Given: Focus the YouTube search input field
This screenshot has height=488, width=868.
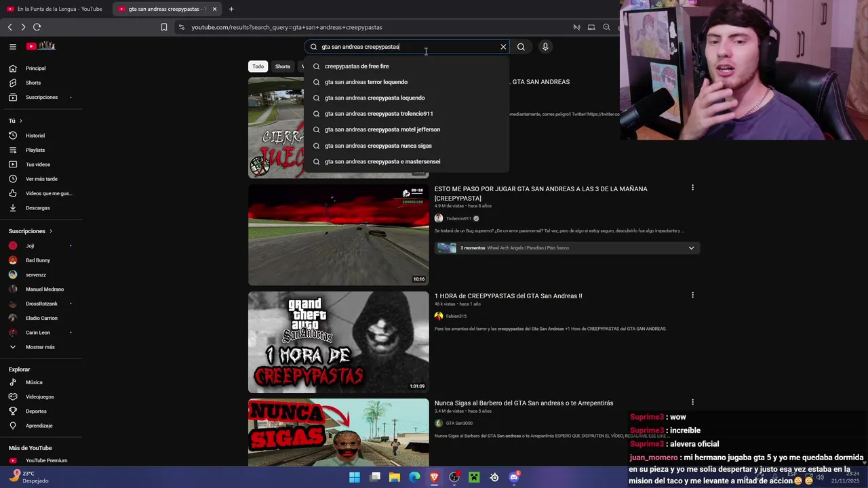Looking at the screenshot, I should coord(407,47).
